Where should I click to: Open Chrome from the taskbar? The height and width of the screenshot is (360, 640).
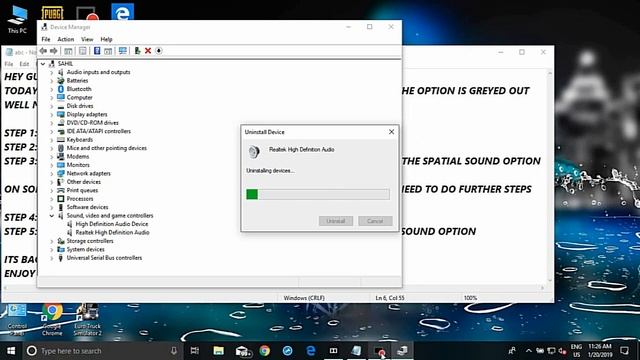(265, 351)
